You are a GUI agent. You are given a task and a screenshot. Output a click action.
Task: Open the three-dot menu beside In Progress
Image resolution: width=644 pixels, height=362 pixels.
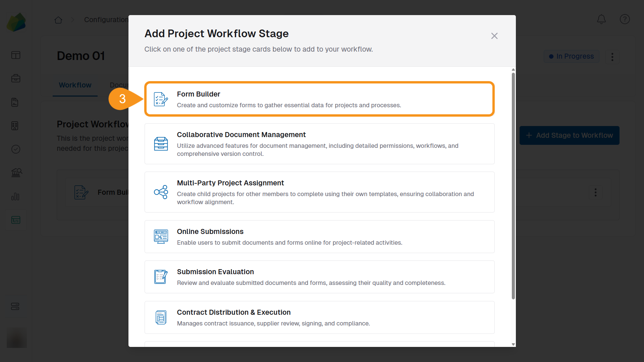point(612,57)
